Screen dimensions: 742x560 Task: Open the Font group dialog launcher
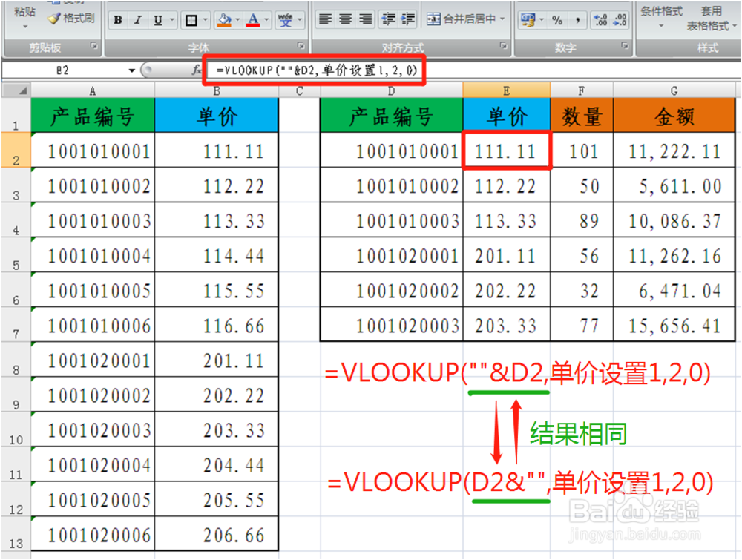tap(301, 45)
